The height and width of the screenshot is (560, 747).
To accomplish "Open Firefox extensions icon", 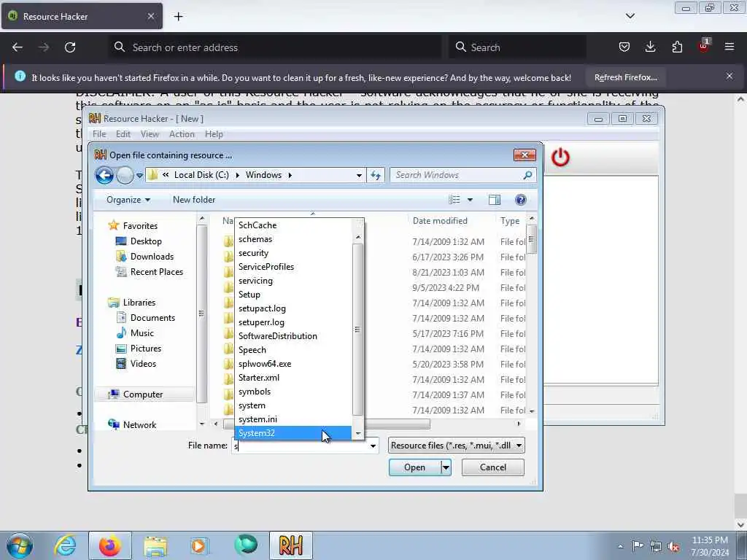I will tap(677, 47).
